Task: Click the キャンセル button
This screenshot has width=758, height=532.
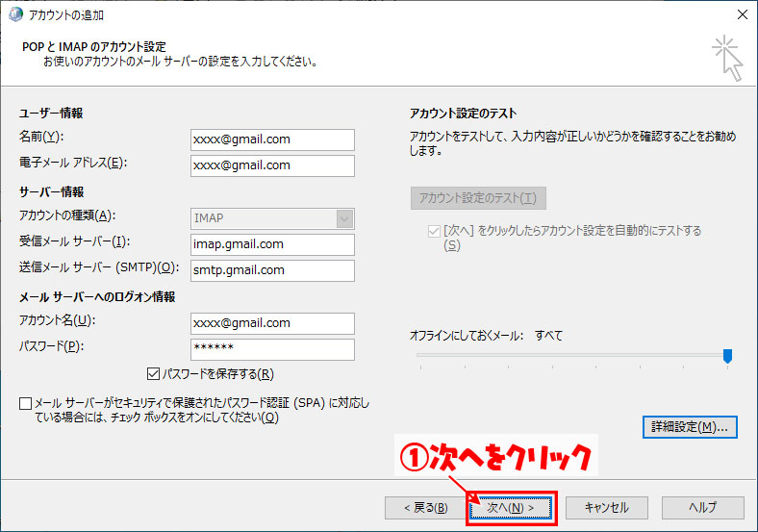Action: point(607,508)
